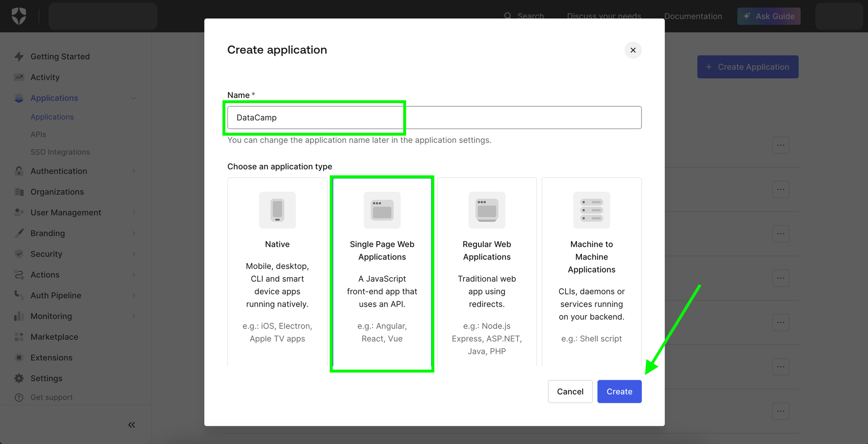Collapse sidebar with double-chevron icon
The image size is (868, 444).
point(132,425)
